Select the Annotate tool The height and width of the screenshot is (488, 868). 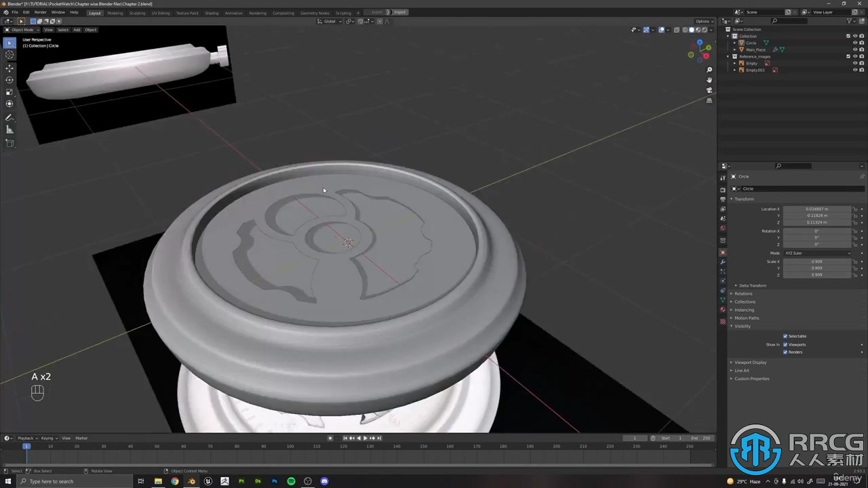[9, 118]
